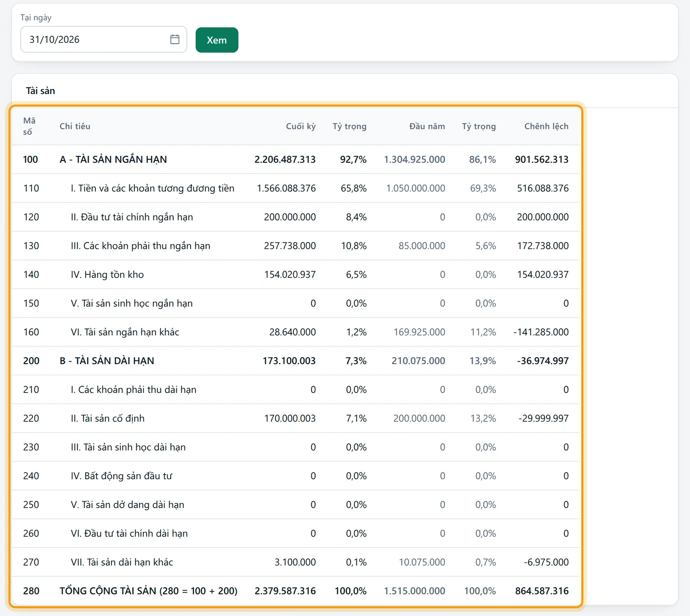The height and width of the screenshot is (616, 690).
Task: Open the calendar picker icon
Action: [x=175, y=39]
